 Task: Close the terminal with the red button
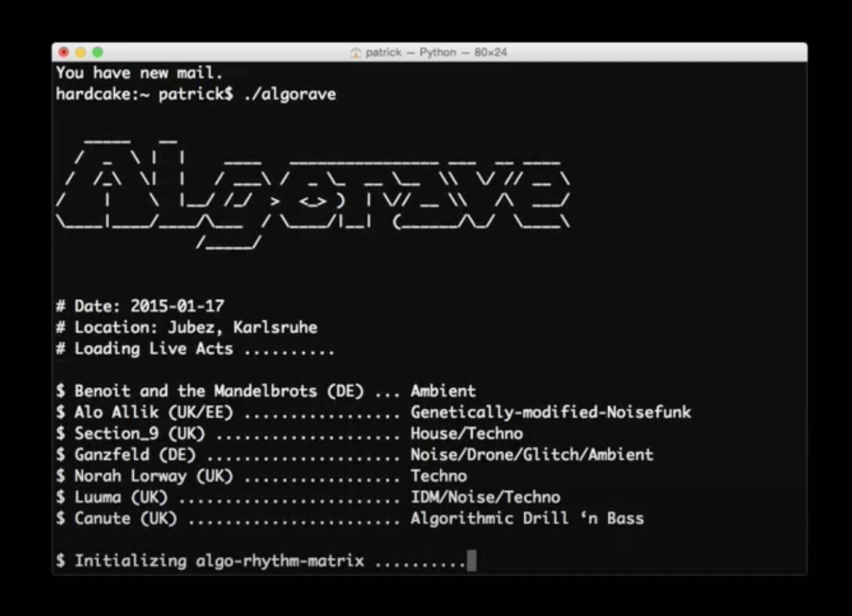pyautogui.click(x=64, y=52)
